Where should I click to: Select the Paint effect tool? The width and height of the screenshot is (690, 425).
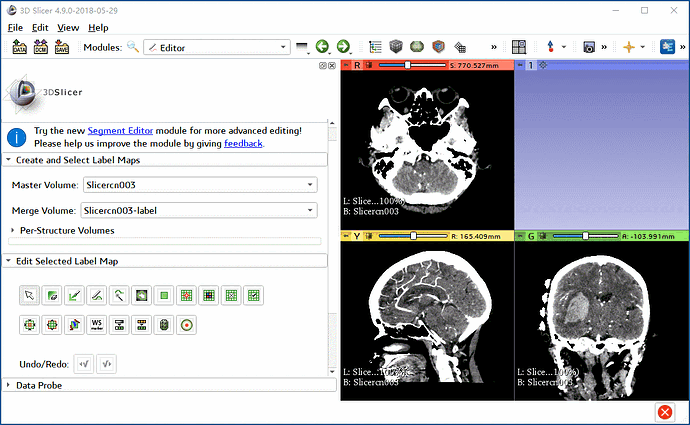point(74,295)
